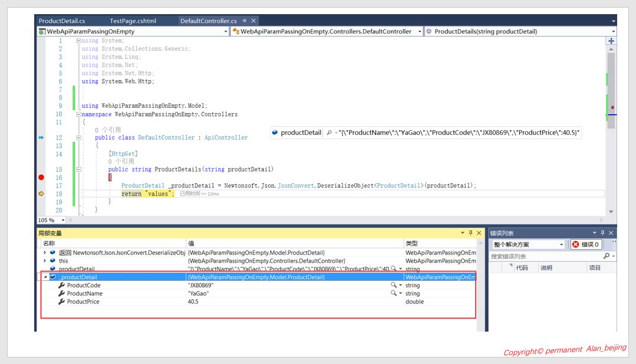Click the 搜索错误列表 search field
The width and height of the screenshot is (636, 364).
(x=545, y=256)
